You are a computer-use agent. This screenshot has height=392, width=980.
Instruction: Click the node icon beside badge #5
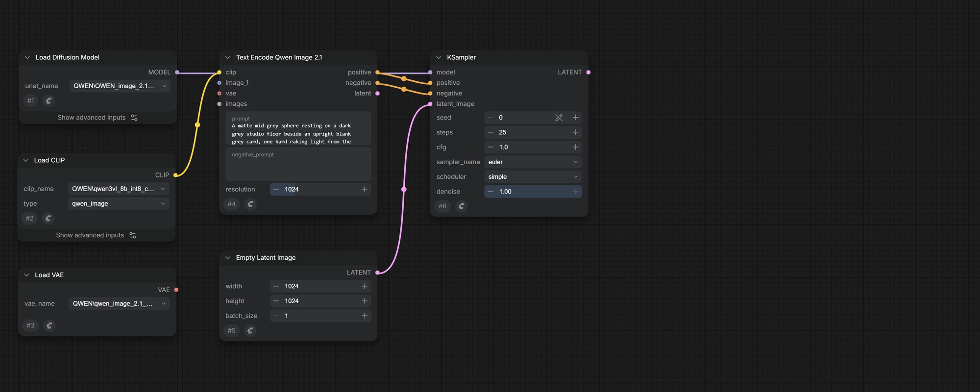pyautogui.click(x=250, y=330)
